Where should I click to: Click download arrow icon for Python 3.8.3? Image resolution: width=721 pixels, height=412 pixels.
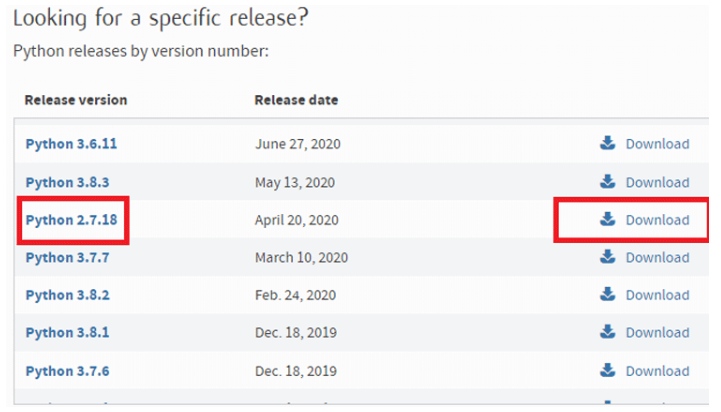(607, 181)
